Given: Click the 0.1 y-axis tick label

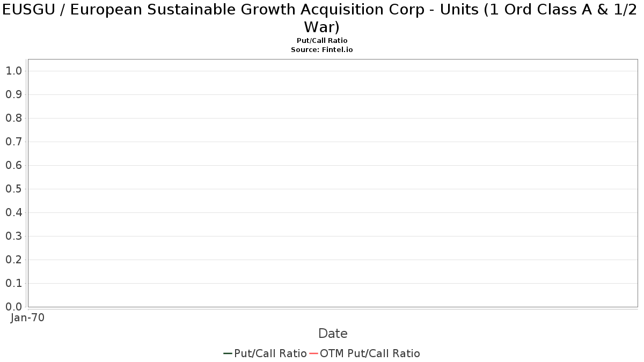Looking at the screenshot, I should (14, 283).
